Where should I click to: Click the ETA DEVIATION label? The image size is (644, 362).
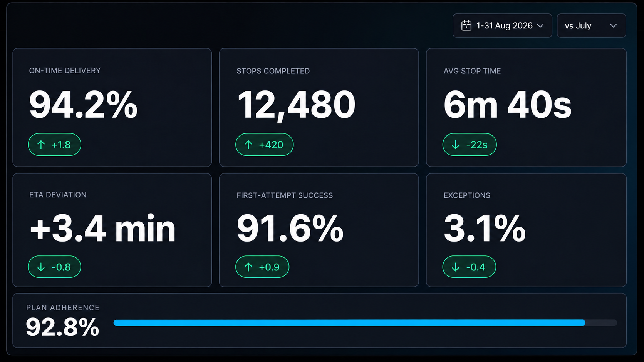58,195
